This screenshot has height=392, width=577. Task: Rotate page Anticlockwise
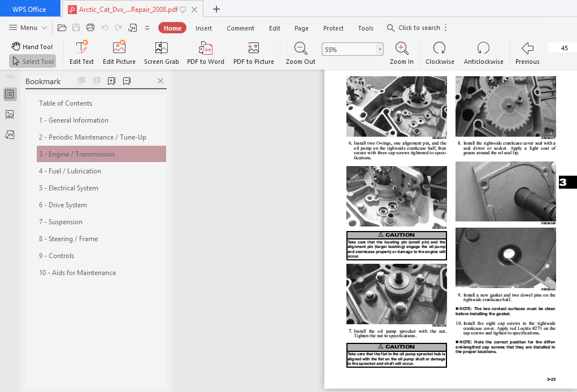pyautogui.click(x=484, y=53)
